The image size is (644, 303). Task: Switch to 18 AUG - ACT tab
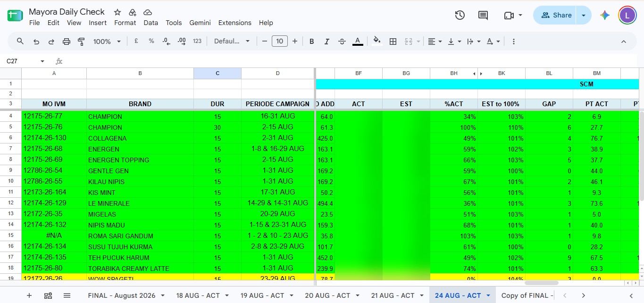[x=198, y=295]
